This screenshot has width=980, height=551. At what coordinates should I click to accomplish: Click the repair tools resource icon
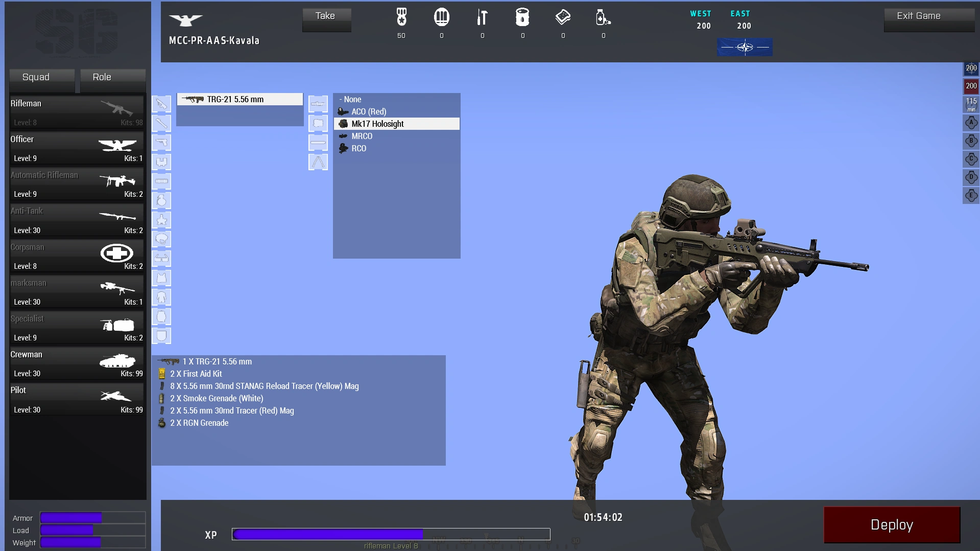point(482,18)
